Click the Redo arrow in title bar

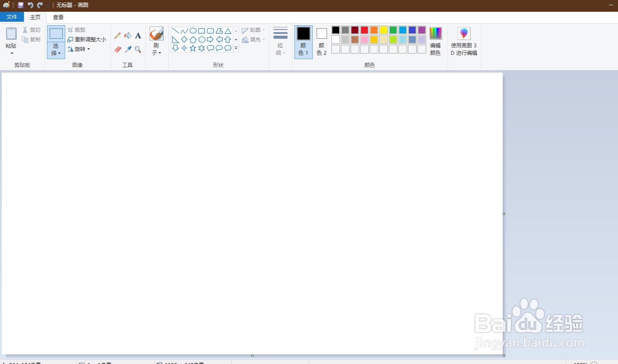point(40,5)
